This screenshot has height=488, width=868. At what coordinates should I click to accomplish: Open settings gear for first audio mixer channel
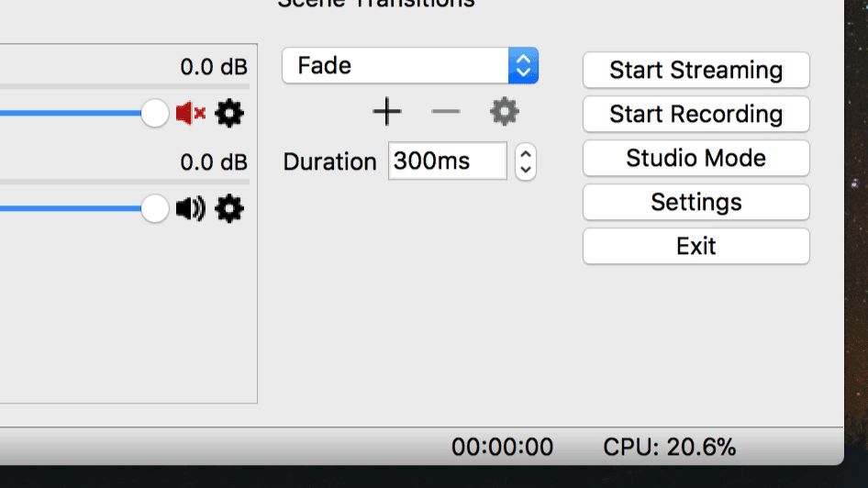coord(229,114)
